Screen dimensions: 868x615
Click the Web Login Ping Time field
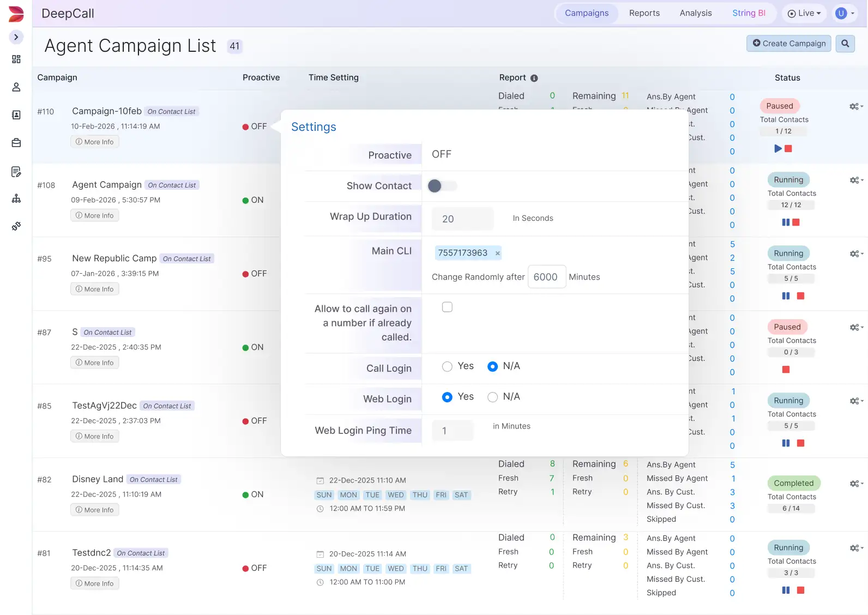[x=453, y=431]
